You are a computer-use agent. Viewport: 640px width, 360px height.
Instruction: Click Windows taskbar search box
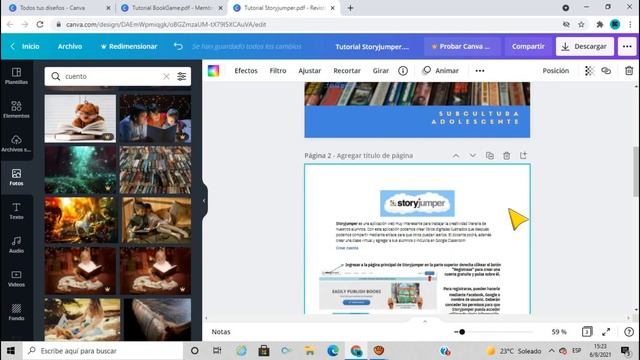(x=103, y=351)
